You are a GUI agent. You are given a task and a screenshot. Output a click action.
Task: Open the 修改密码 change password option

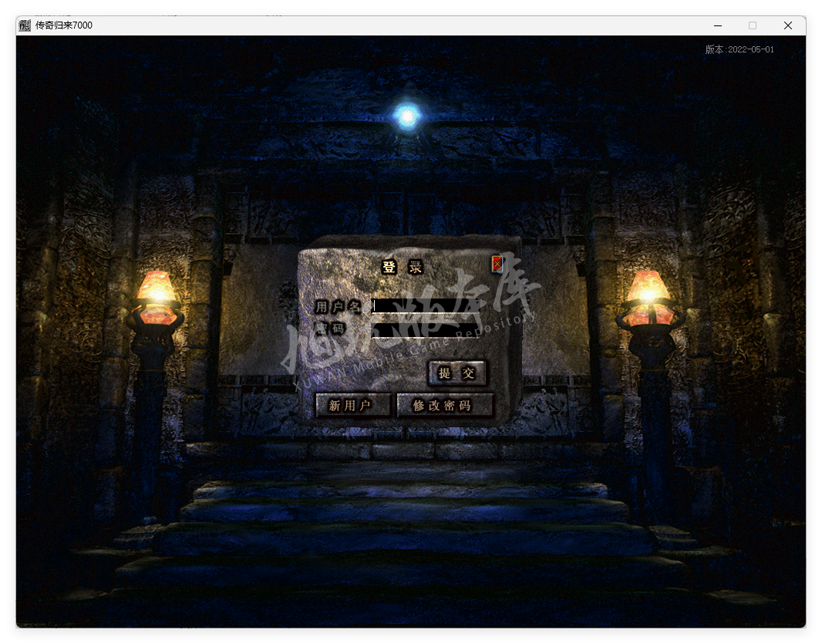(444, 406)
